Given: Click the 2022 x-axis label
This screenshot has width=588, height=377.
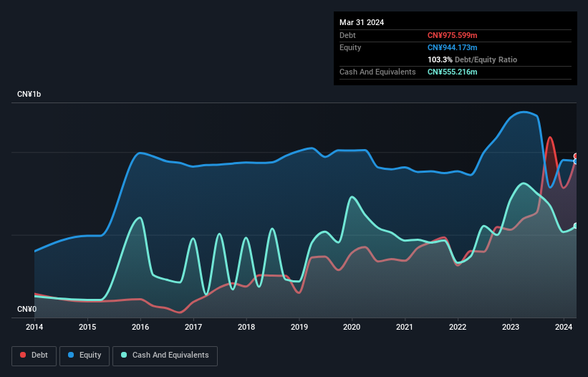Looking at the screenshot, I should coord(458,327).
